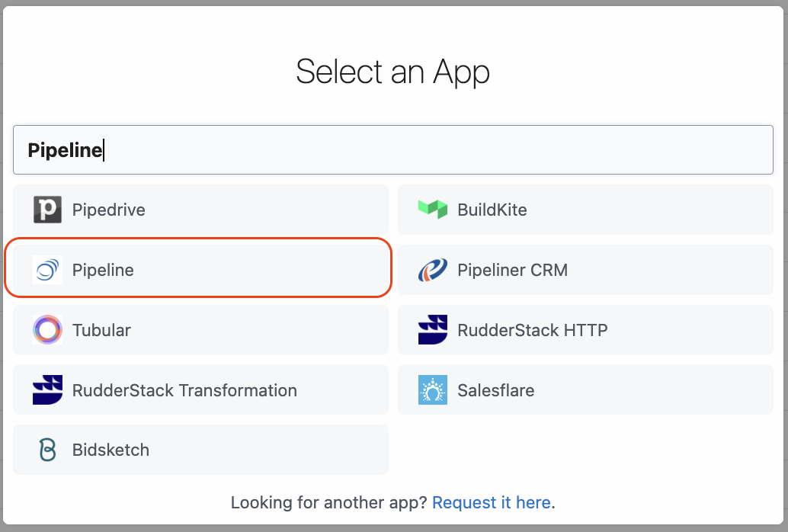Image resolution: width=788 pixels, height=532 pixels.
Task: Select the Salesflare app label
Action: 495,390
